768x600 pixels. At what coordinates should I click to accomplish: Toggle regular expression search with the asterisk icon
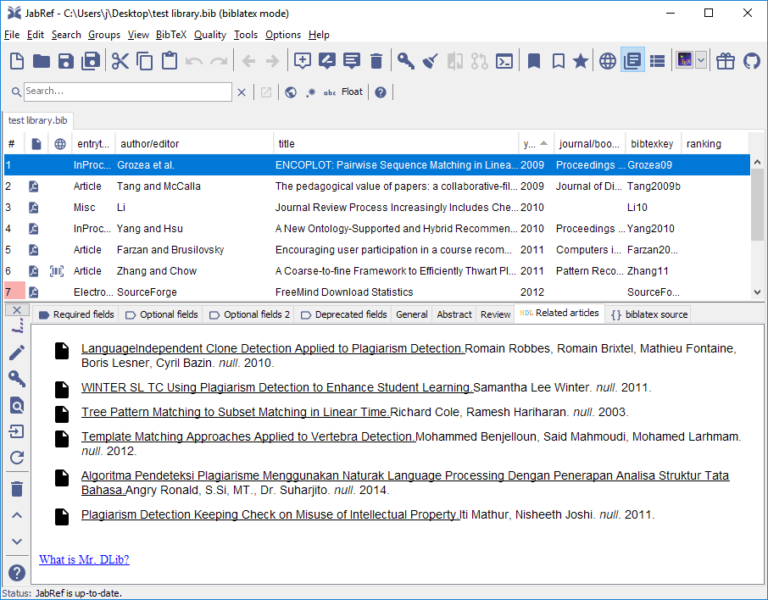pos(311,92)
